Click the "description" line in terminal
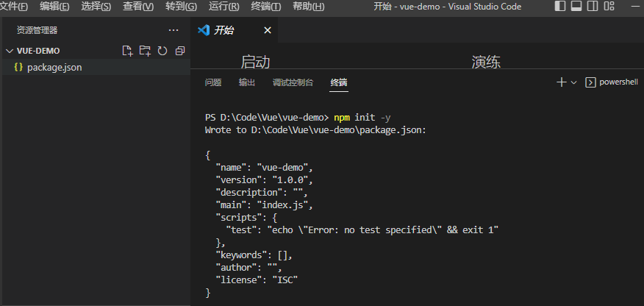 (x=262, y=193)
